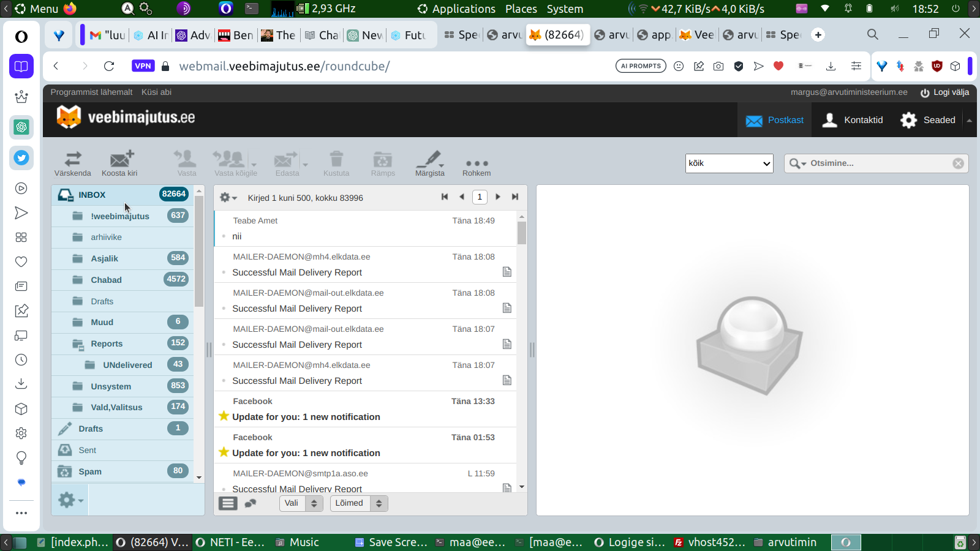Open Twitter in the Opera sidebar
Image resolution: width=980 pixels, height=551 pixels.
coord(21,157)
